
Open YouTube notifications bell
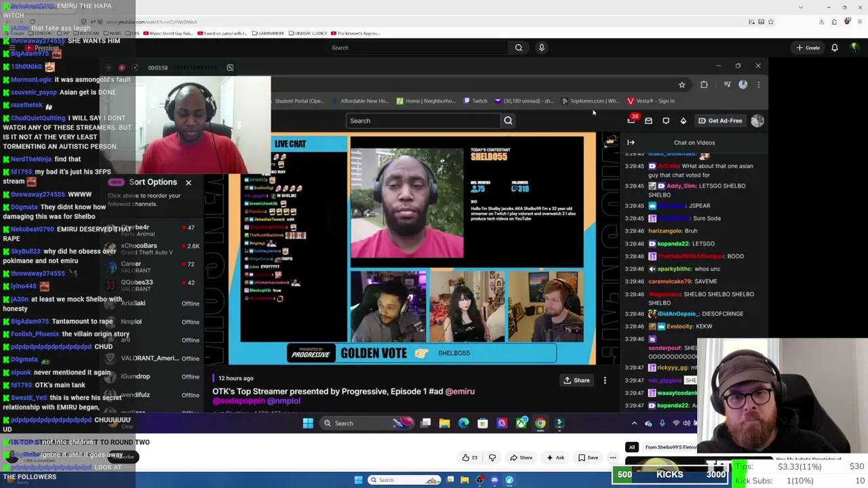[835, 47]
